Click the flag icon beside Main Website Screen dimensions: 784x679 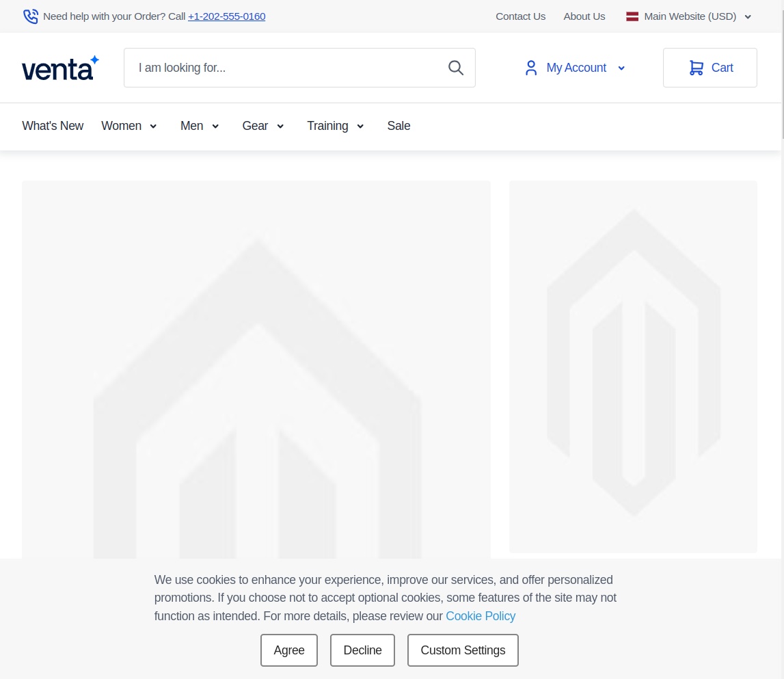(632, 16)
